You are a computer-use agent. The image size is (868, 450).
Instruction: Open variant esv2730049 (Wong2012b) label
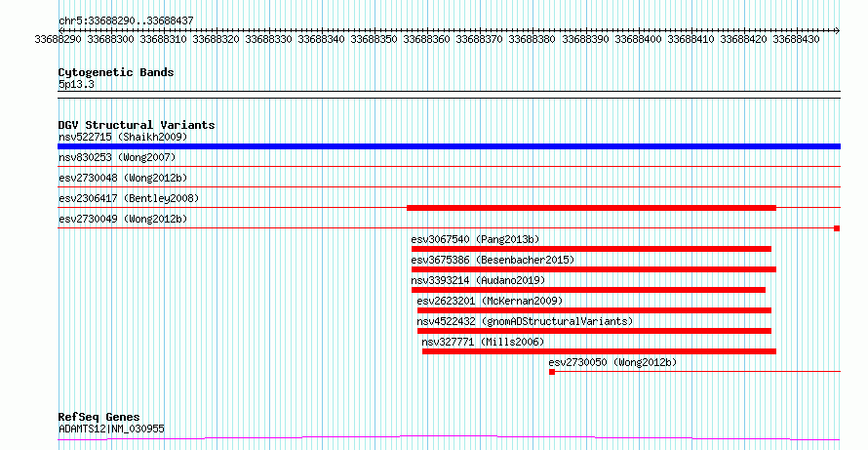pyautogui.click(x=123, y=219)
